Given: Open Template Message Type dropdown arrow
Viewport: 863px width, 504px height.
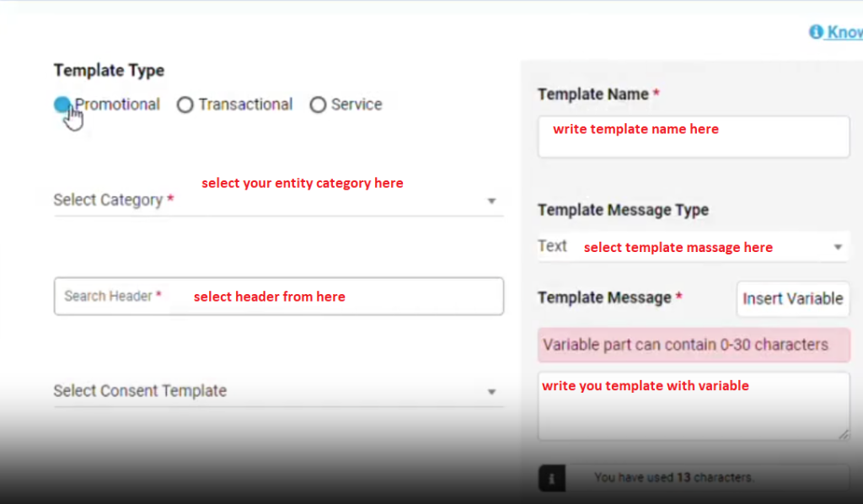Looking at the screenshot, I should 838,247.
